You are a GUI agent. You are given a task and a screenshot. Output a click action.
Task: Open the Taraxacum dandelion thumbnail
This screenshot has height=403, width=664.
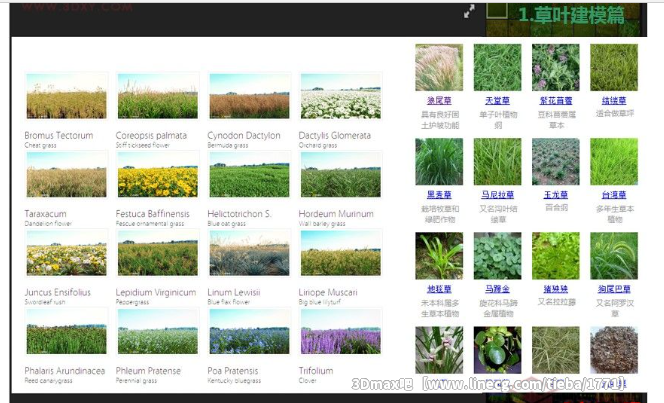pyautogui.click(x=66, y=175)
